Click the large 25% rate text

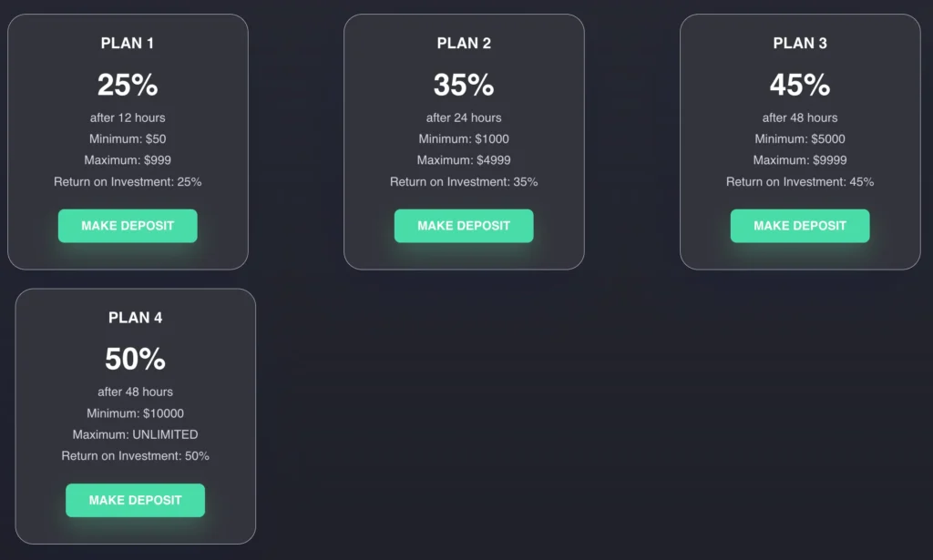coord(128,85)
